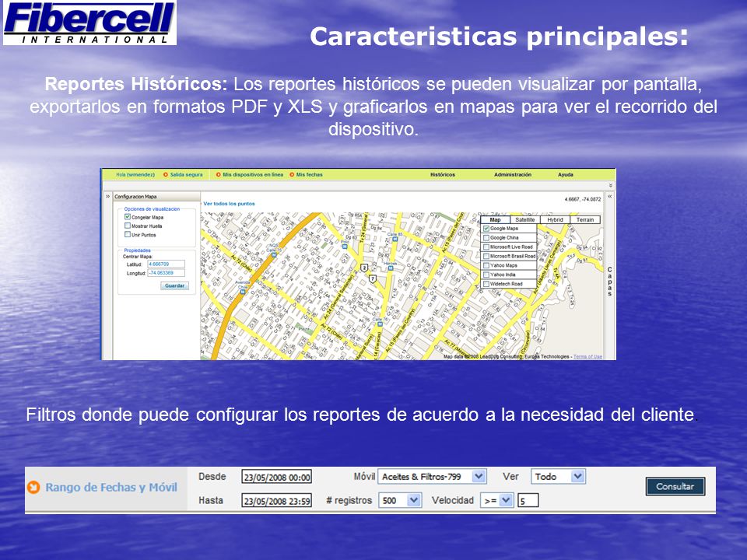Collapse the left panel with double chevron

[107, 196]
